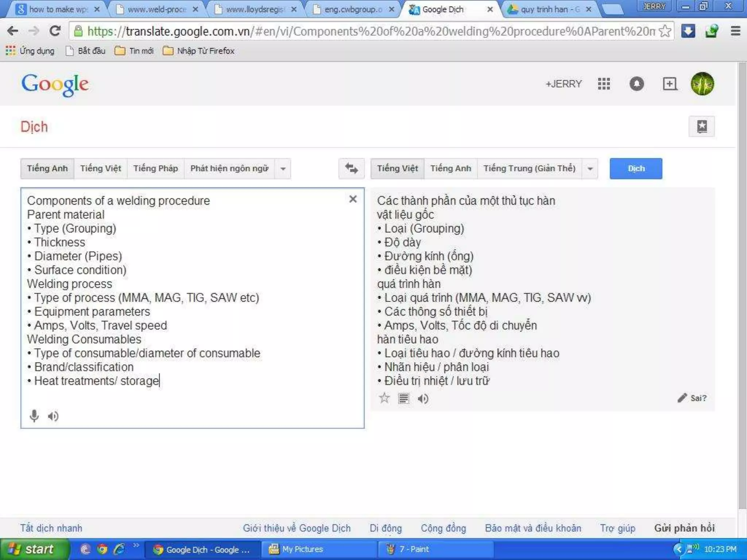
Task: Click the swap languages arrows icon
Action: point(351,168)
